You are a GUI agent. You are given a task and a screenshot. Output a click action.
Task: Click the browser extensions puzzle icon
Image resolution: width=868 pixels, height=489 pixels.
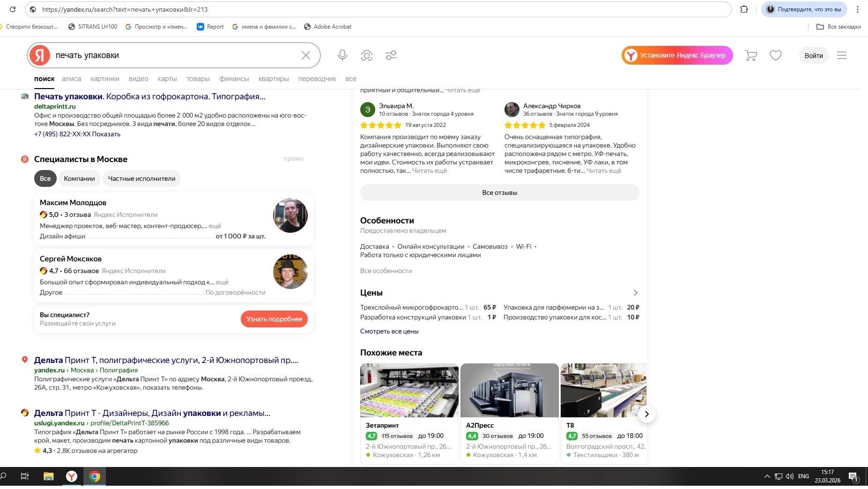[x=744, y=9]
